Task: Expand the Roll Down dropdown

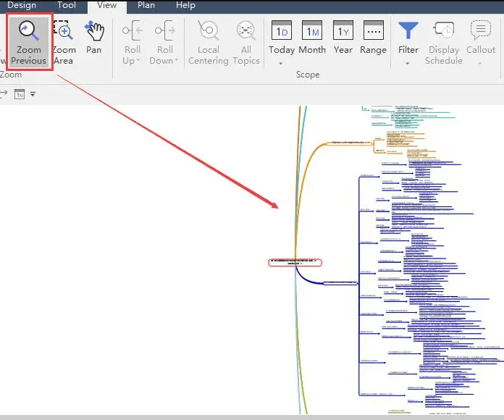Action: pos(176,61)
